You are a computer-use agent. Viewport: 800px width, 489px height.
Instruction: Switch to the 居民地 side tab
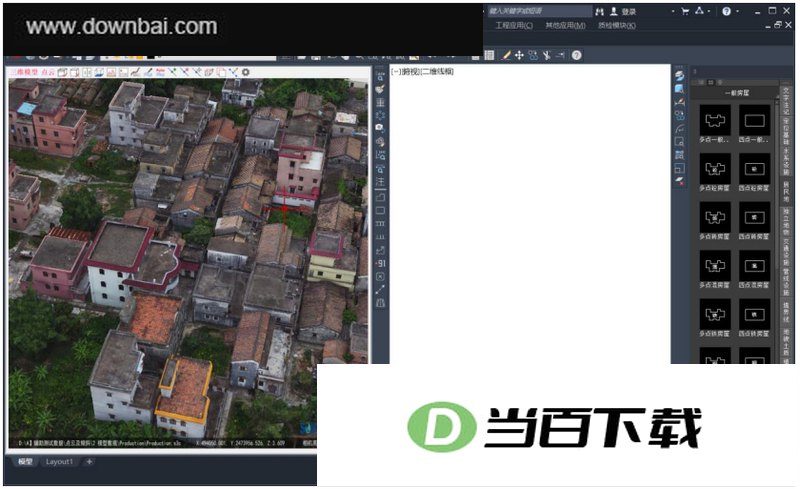[786, 191]
